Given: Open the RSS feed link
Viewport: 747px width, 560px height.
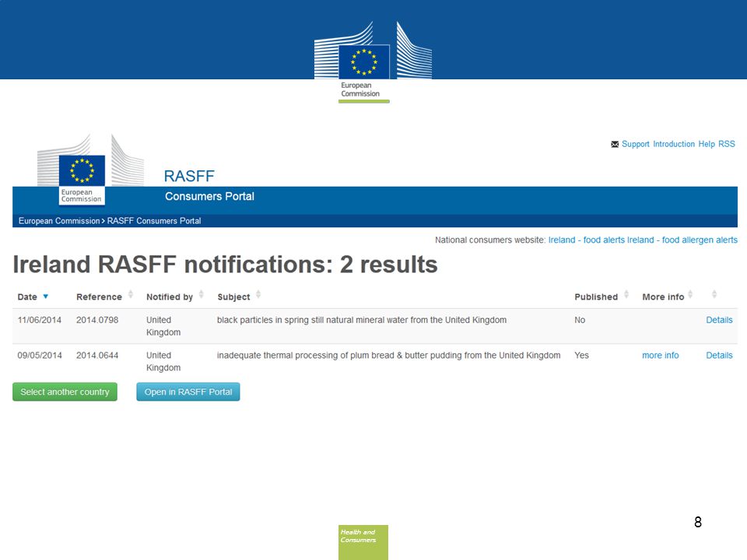Looking at the screenshot, I should [x=727, y=144].
